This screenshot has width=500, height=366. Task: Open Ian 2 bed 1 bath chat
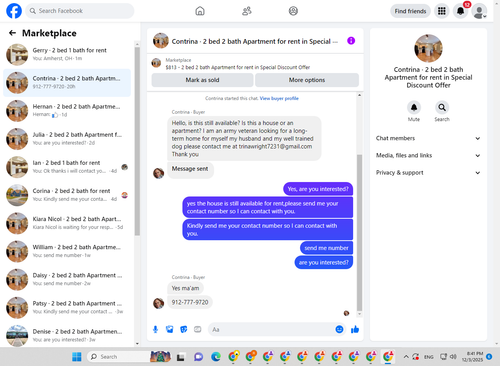tap(67, 167)
